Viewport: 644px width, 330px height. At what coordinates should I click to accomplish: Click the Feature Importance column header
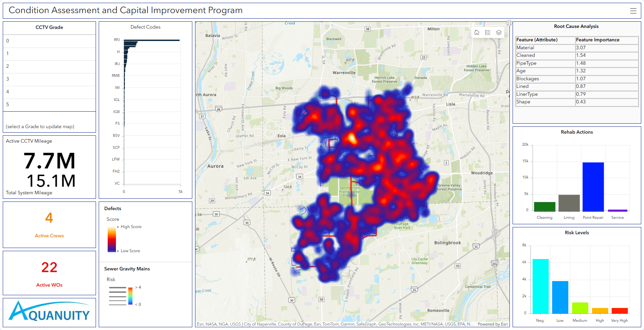598,40
